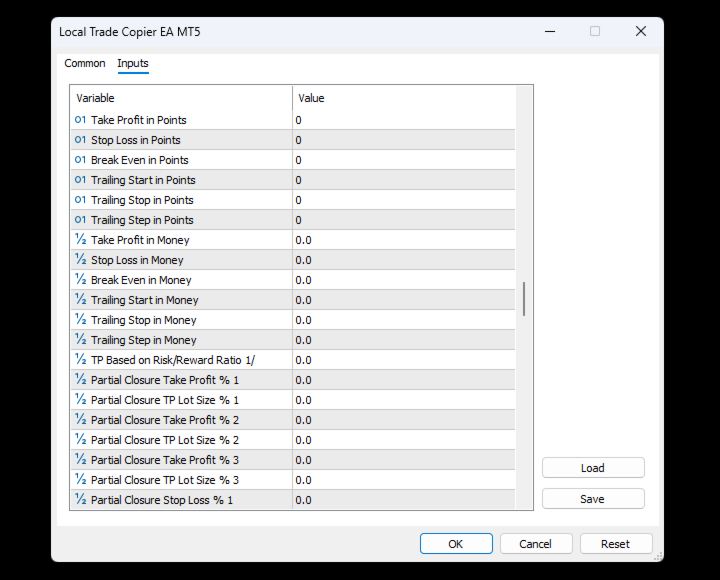The width and height of the screenshot is (720, 580).
Task: Minimize the Local Trade Copier dialog window
Action: point(550,31)
